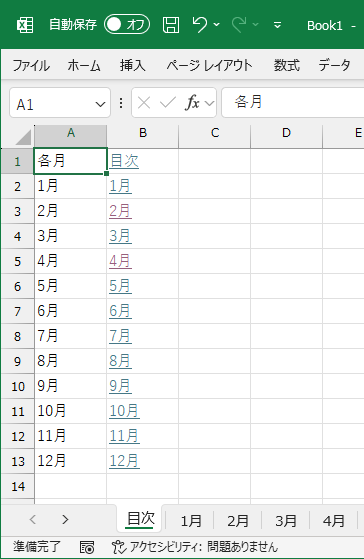Switch to the 挿入 ribbon tab
The image size is (364, 559).
click(x=132, y=66)
